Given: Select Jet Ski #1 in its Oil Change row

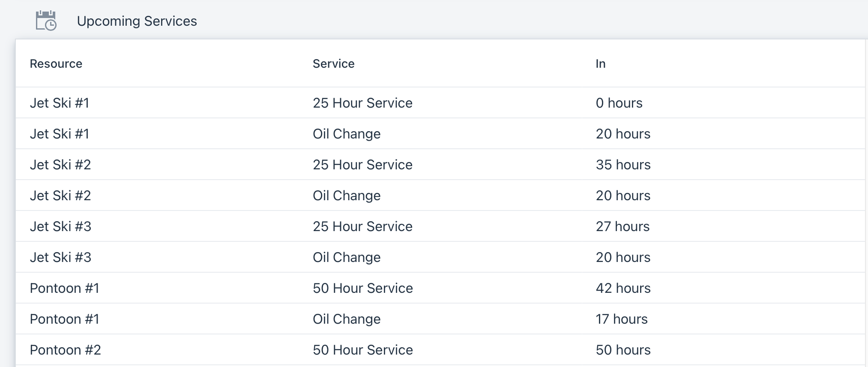Looking at the screenshot, I should tap(60, 134).
